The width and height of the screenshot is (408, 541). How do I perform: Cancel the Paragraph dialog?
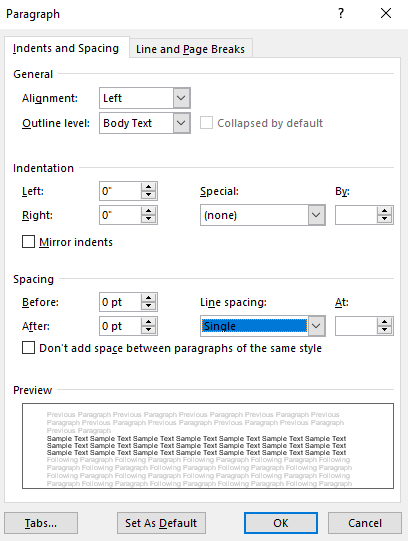click(x=365, y=523)
